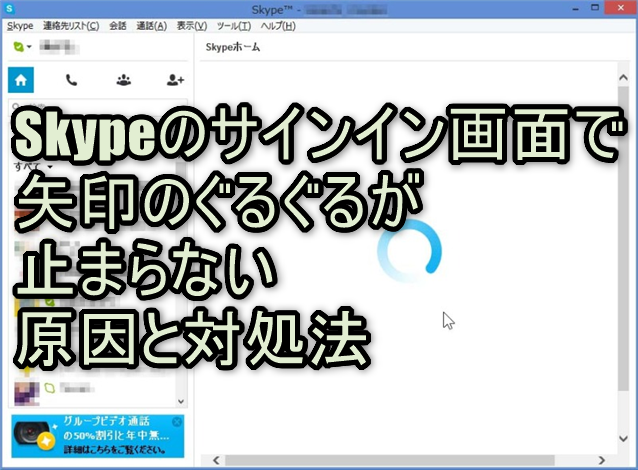Close the group video ad banner
The width and height of the screenshot is (638, 470).
(x=177, y=422)
